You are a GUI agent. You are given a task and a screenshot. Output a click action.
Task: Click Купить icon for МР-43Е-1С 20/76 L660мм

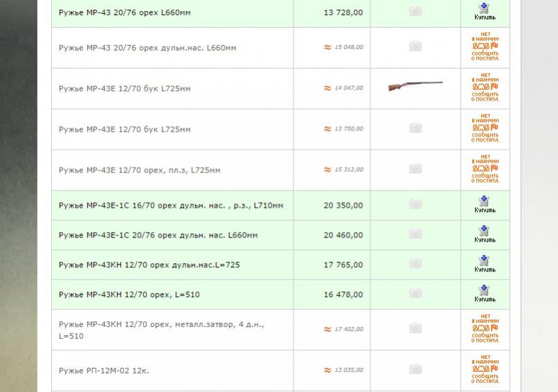485,233
